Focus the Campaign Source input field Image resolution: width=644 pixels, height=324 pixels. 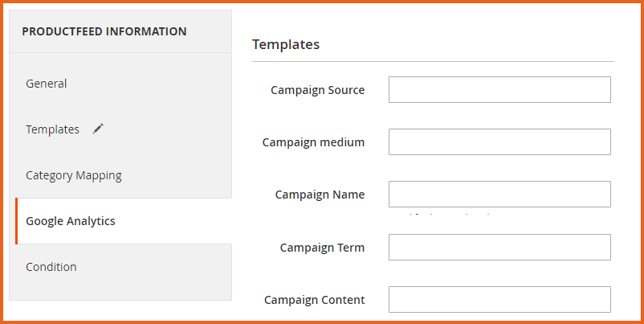[499, 90]
